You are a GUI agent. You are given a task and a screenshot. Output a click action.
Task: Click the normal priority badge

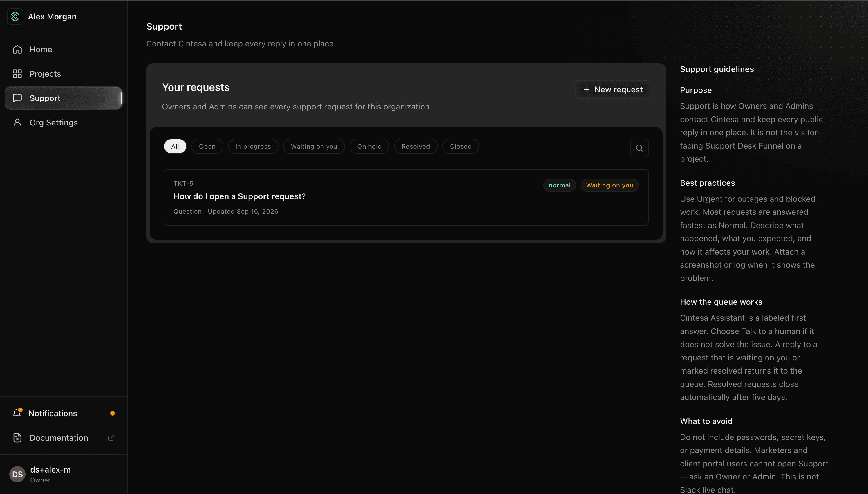[x=559, y=185]
